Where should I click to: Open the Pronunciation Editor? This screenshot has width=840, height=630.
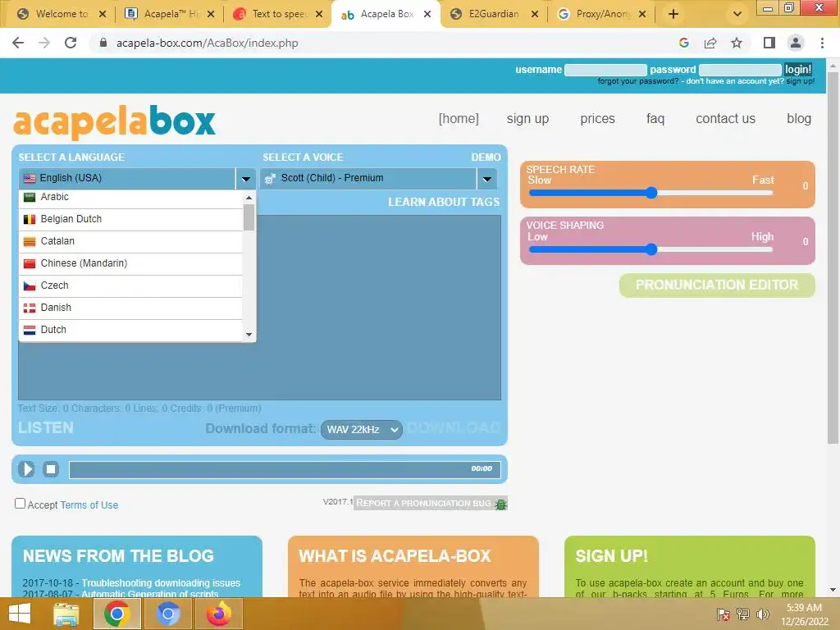pos(717,285)
